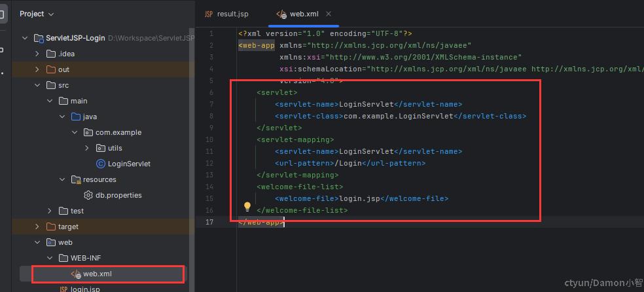Image resolution: width=644 pixels, height=292 pixels.
Task: Select db.properties file in tree
Action: [x=118, y=195]
